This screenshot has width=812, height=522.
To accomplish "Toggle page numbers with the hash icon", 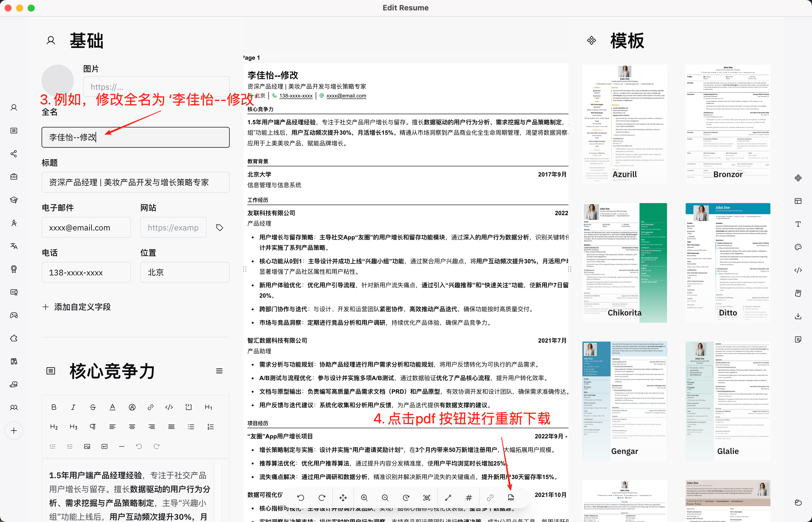I will click(x=469, y=497).
